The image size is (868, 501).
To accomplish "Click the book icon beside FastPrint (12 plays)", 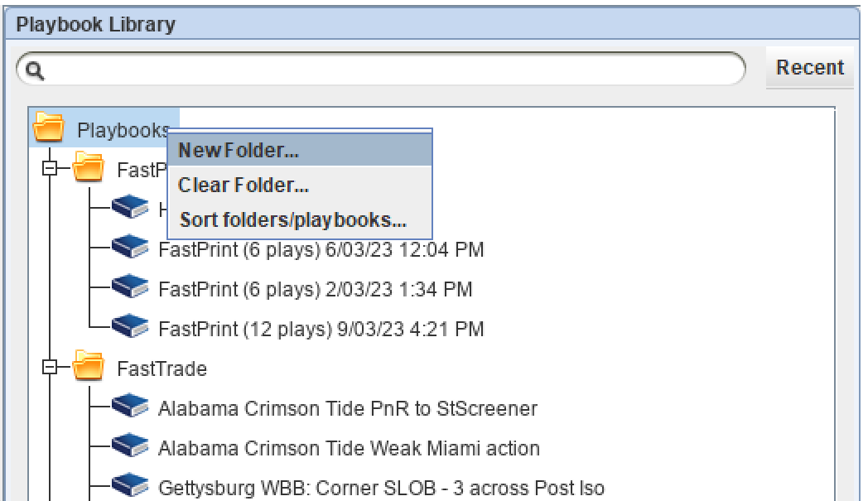I will [x=130, y=327].
